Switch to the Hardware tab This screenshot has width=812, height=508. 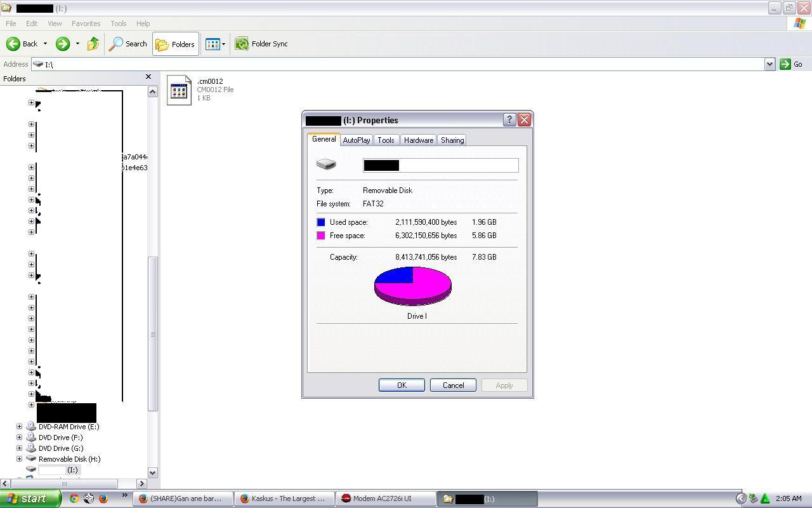pyautogui.click(x=418, y=140)
